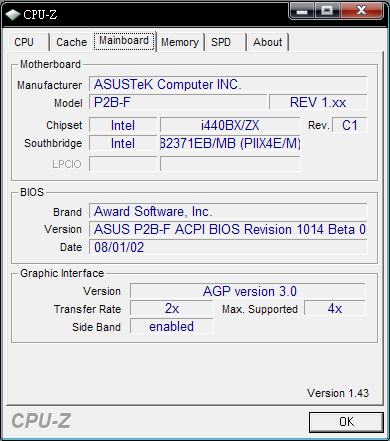390x441 pixels.
Task: Maximize the CPU-Z window
Action: 327,11
